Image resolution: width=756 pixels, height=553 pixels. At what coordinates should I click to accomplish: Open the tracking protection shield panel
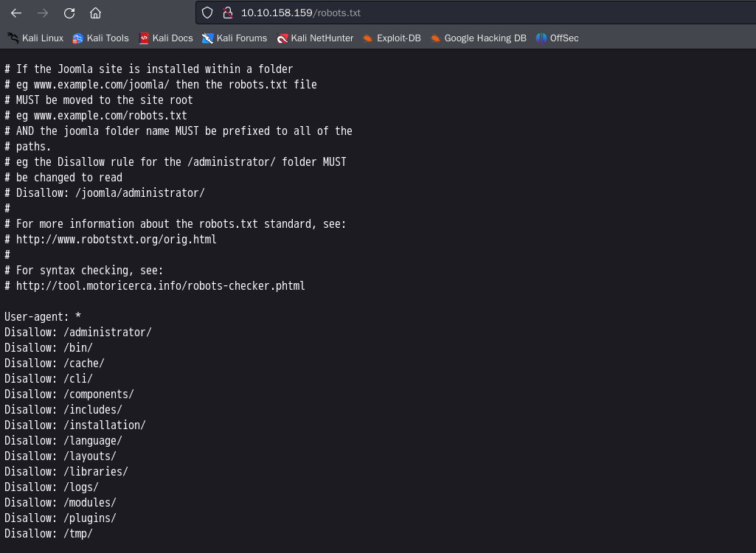point(207,13)
